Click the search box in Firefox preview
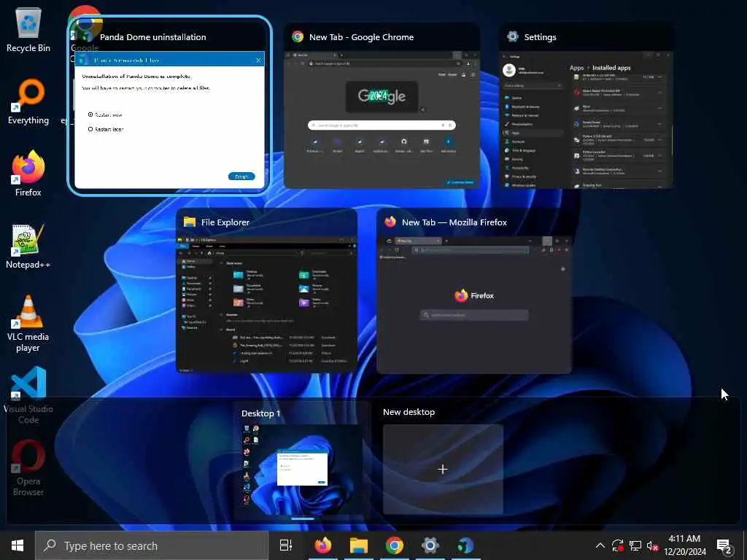 pyautogui.click(x=474, y=315)
